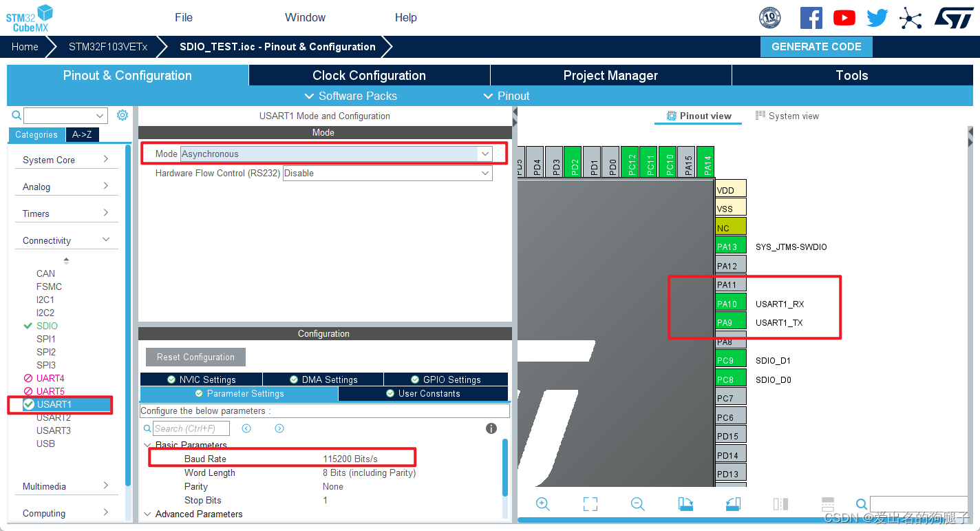Open the categories settings gear icon
980x531 pixels.
click(x=122, y=115)
